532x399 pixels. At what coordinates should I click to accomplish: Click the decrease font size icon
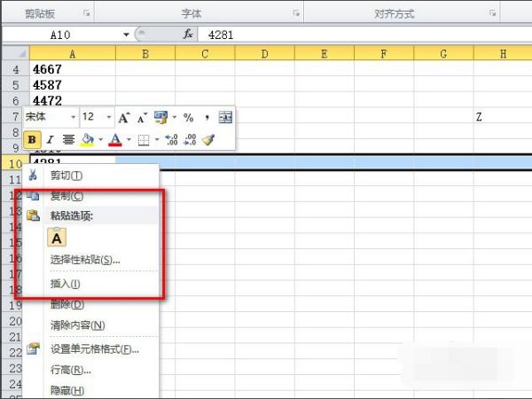pos(142,118)
